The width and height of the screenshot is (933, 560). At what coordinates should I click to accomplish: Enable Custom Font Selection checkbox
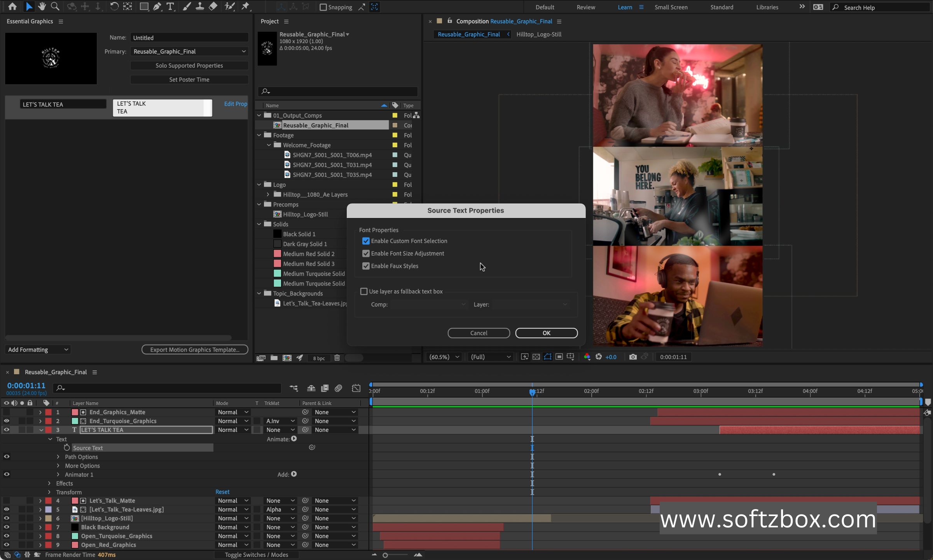365,241
